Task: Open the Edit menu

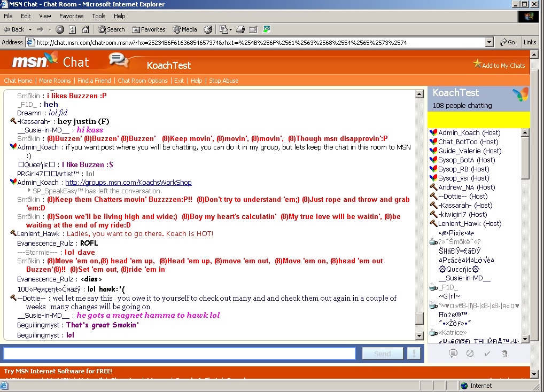Action: pos(25,16)
